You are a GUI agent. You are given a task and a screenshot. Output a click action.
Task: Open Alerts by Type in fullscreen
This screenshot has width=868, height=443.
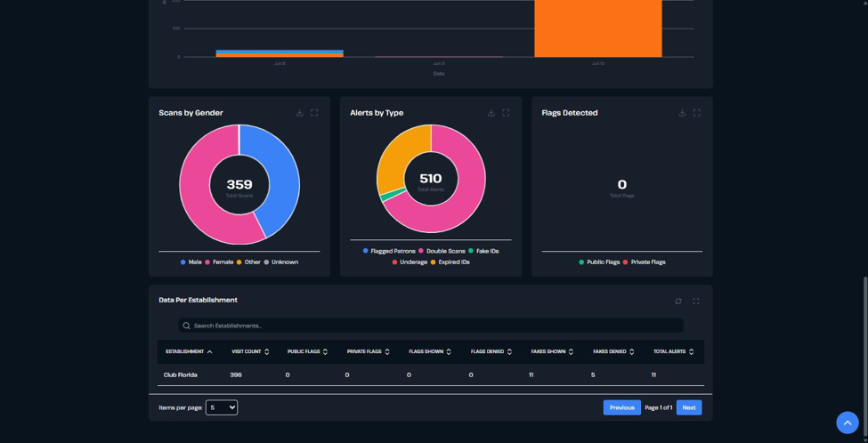coord(506,113)
